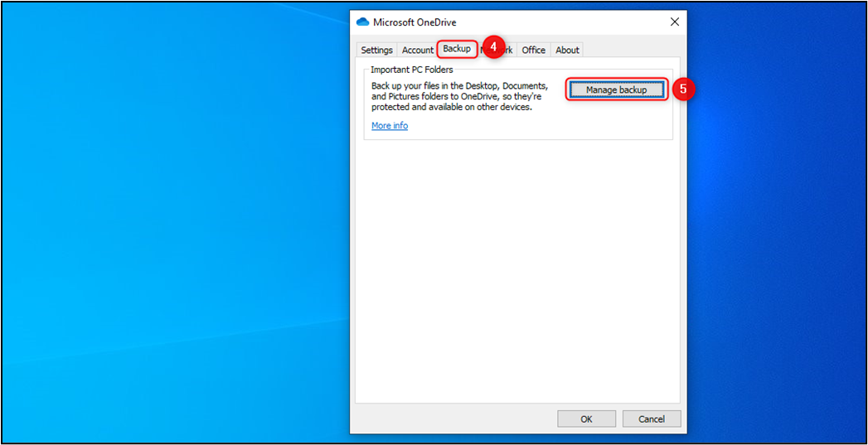Screen dimensions: 868x445
Task: Confirm with the OK button
Action: pos(586,419)
